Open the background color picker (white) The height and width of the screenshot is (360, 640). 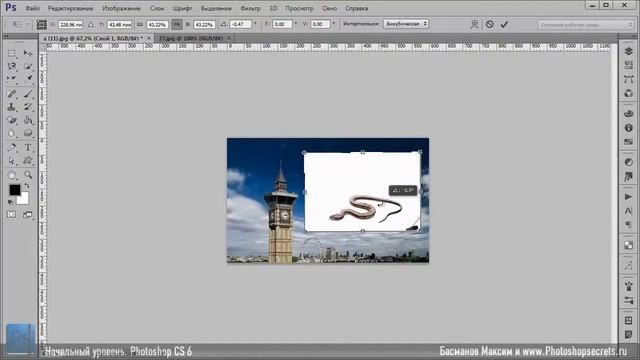pos(24,199)
